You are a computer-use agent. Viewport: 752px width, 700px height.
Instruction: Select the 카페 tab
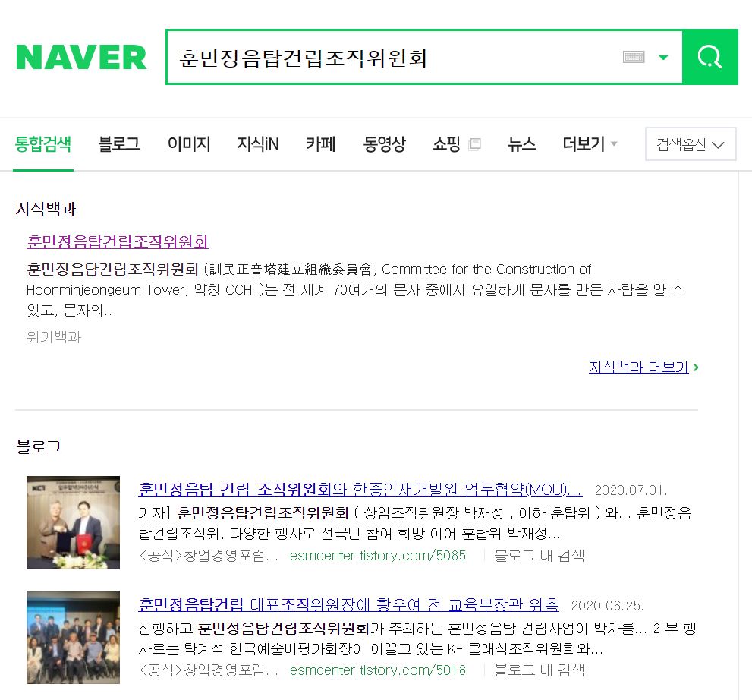321,144
